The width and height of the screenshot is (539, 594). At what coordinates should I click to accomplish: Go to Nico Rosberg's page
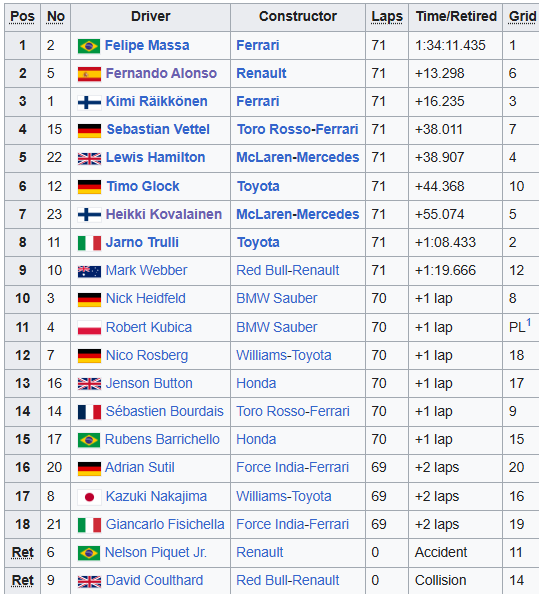click(147, 355)
